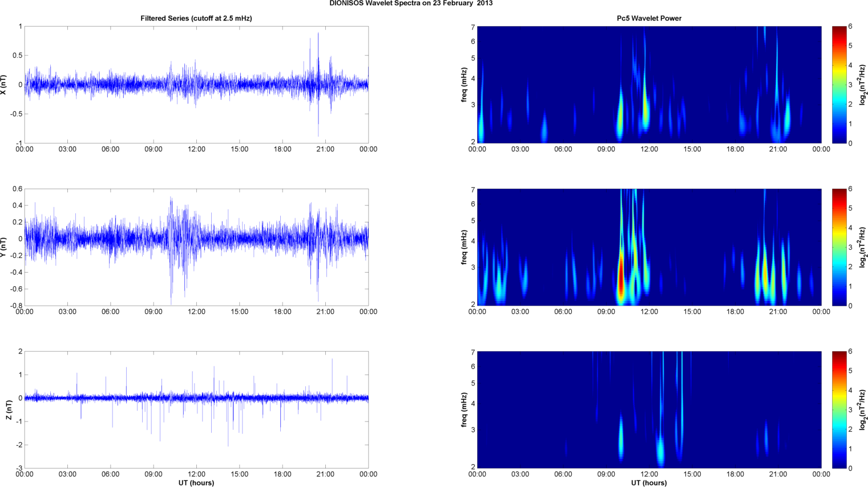The height and width of the screenshot is (487, 868).
Task: Click 'UT (hours)' label under the Z spectrogram
Action: pyautogui.click(x=649, y=483)
